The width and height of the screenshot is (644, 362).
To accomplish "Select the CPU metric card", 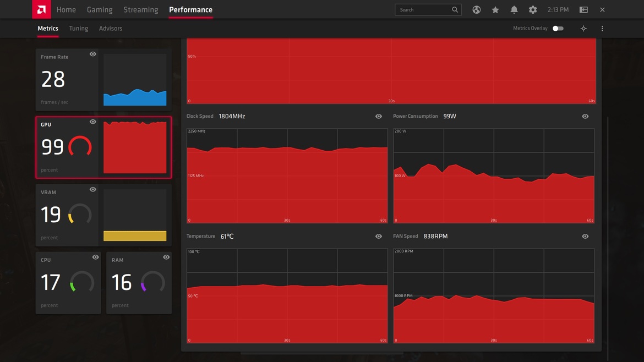I will pyautogui.click(x=68, y=283).
